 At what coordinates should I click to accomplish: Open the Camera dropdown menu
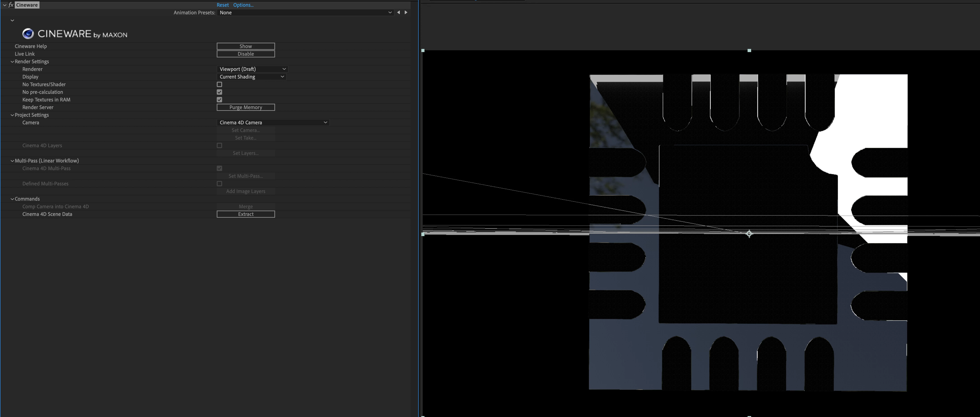pos(273,123)
